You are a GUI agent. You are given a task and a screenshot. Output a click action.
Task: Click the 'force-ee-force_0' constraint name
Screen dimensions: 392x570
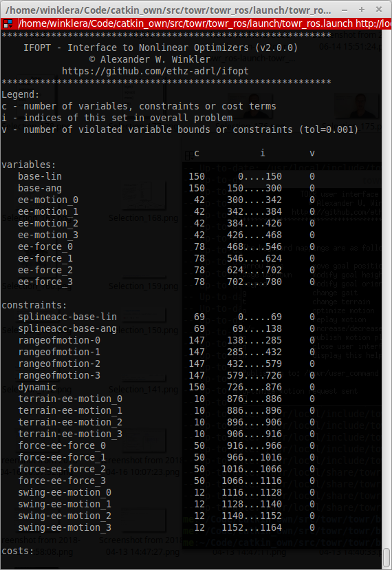(x=62, y=445)
